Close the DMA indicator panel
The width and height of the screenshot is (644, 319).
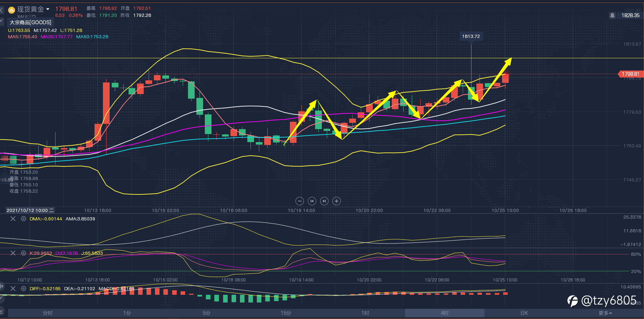pos(13,219)
